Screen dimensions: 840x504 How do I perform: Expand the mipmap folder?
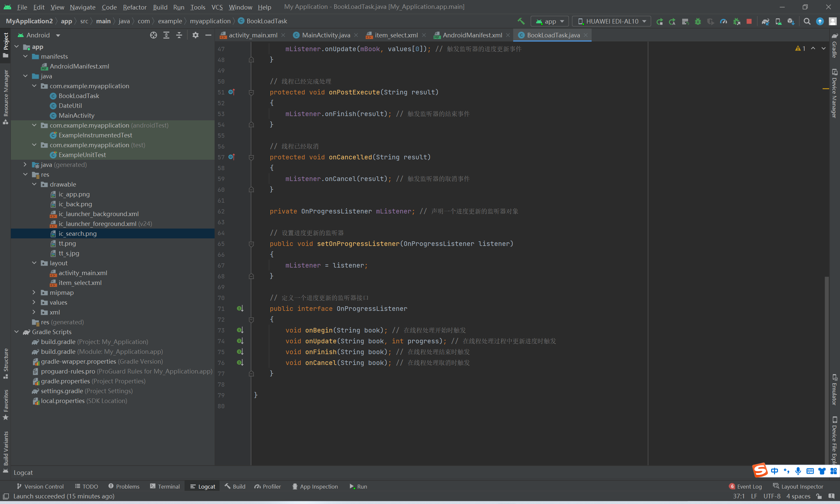click(x=34, y=292)
